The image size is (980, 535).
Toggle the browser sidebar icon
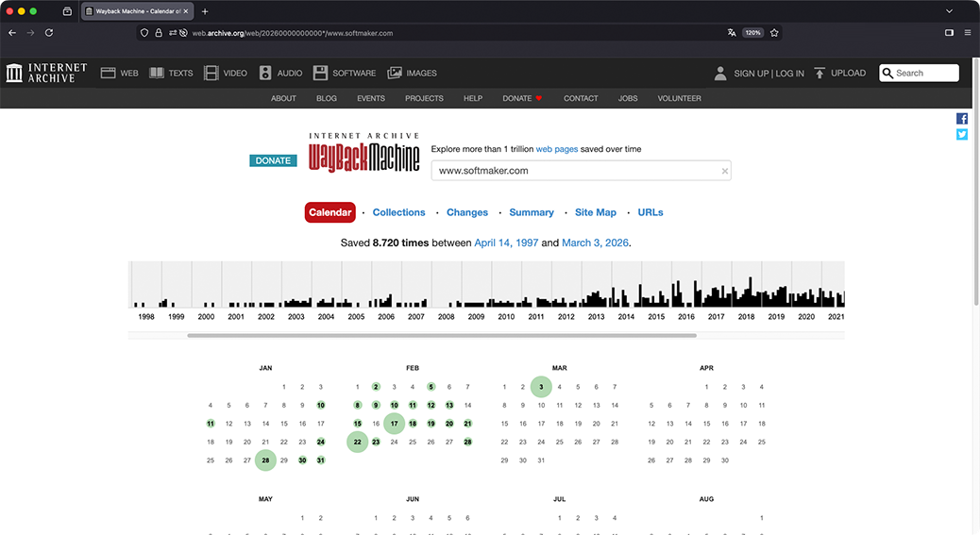[x=950, y=32]
